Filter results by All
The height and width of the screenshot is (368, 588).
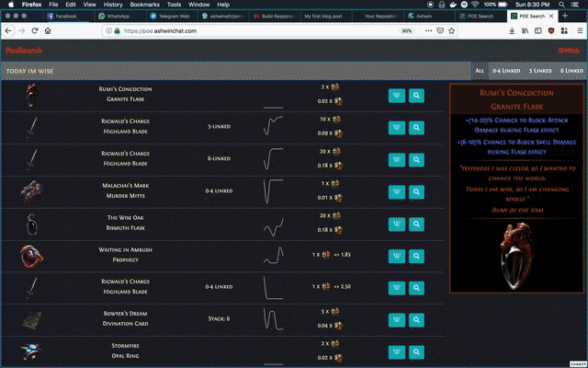coord(480,71)
